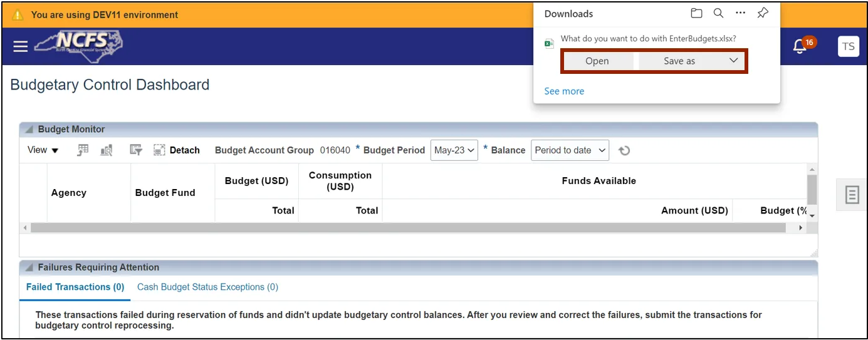This screenshot has height=340, width=868.
Task: Click the Budgetary Control Dashboard heading
Action: (x=110, y=85)
